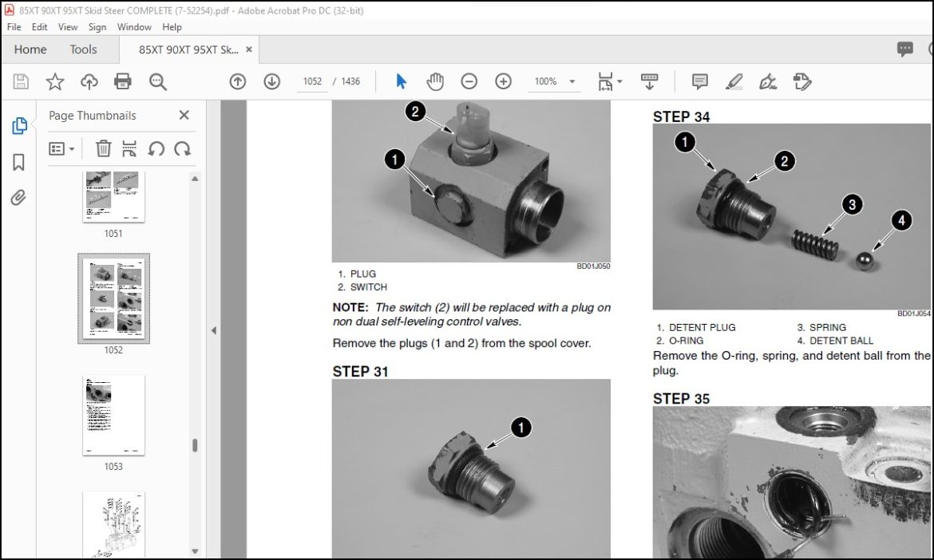Print the document with printer icon
This screenshot has width=934, height=560.
(123, 81)
